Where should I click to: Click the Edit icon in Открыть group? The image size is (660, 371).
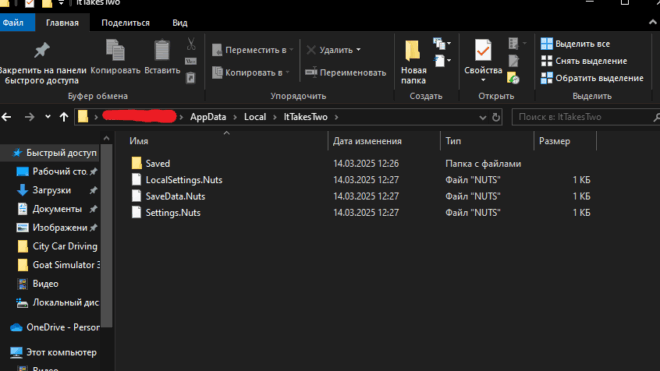coord(514,61)
